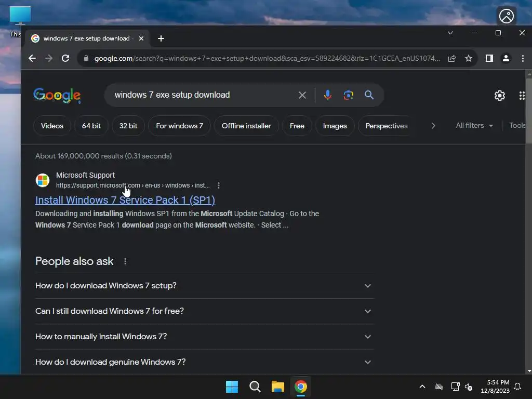Open Chrome side panel

pyautogui.click(x=489, y=58)
